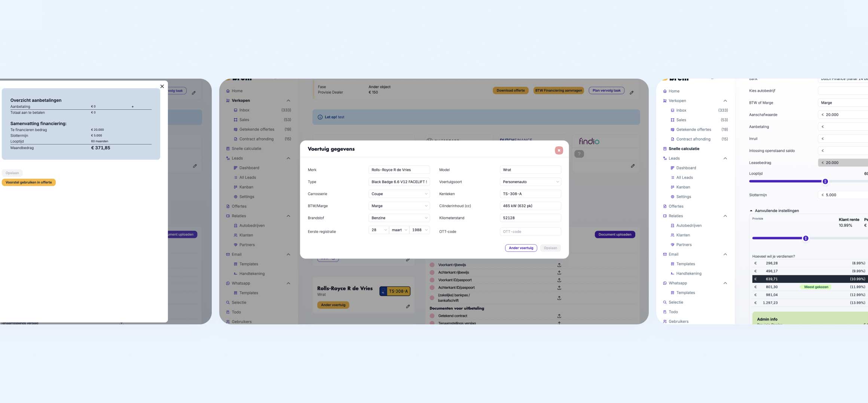Collapse Relaties section in middle window sidebar
Viewport: 868px width, 403px height.
288,216
